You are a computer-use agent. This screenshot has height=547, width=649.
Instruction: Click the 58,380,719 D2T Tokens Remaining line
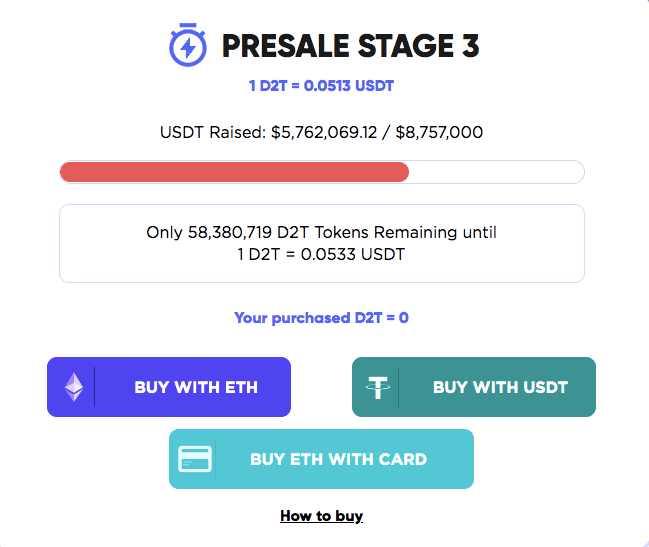click(x=321, y=232)
